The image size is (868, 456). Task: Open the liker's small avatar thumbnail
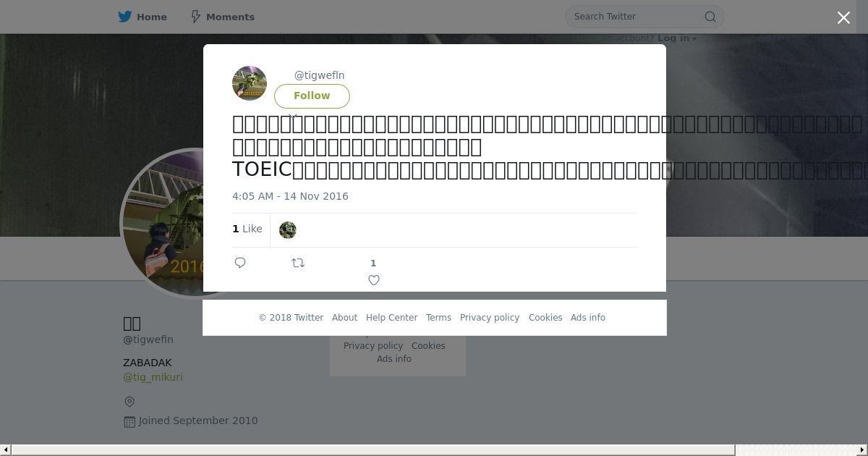288,230
